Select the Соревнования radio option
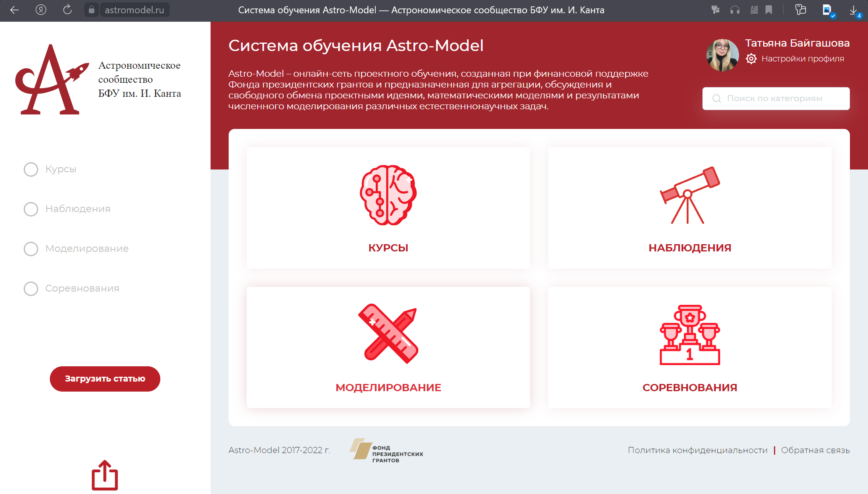 [31, 289]
